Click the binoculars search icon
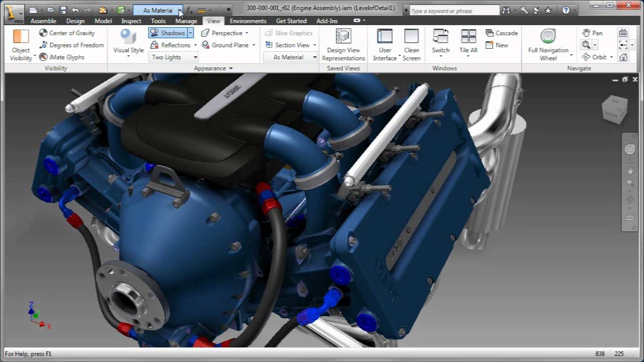The height and width of the screenshot is (362, 644). tap(506, 10)
